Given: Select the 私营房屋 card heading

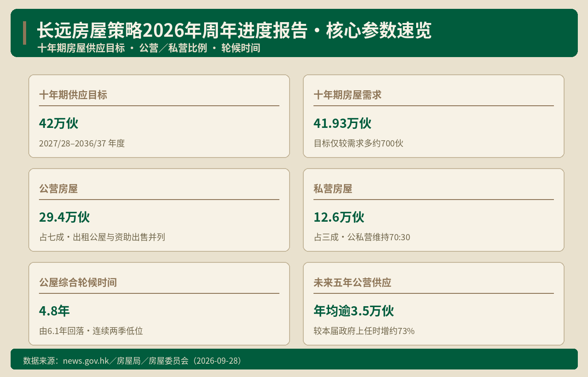Looking at the screenshot, I should [333, 188].
